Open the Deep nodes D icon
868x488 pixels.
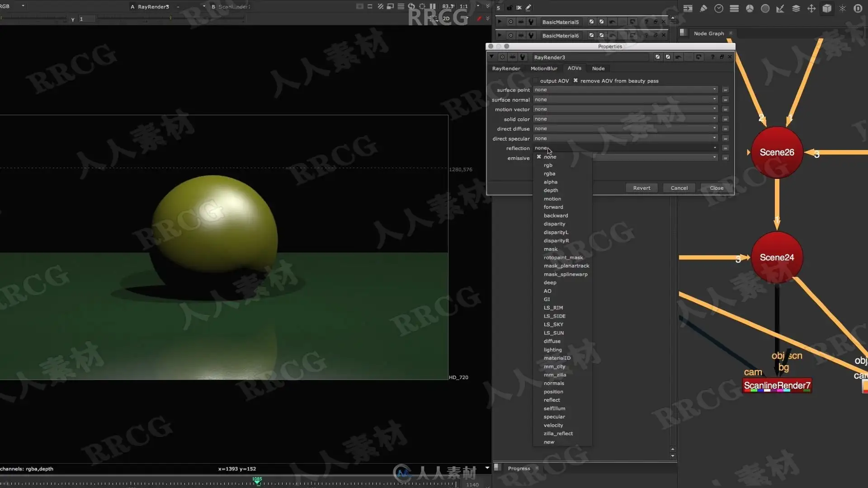pos(858,8)
